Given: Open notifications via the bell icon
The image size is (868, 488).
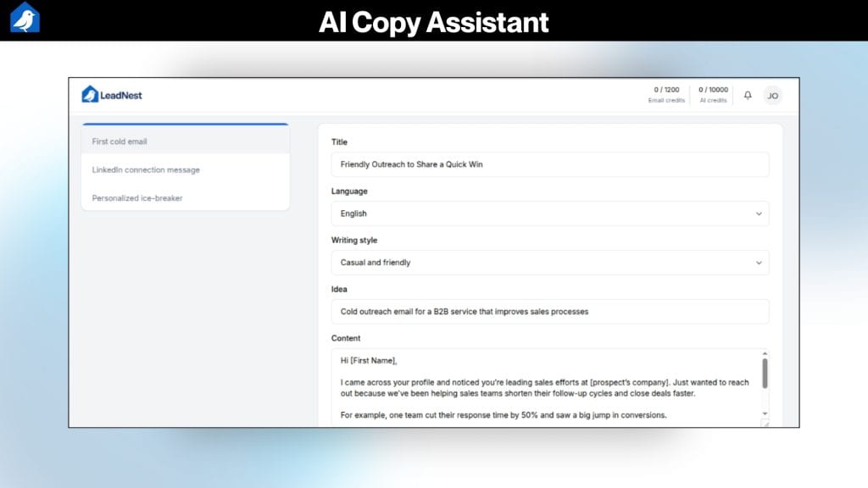Looking at the screenshot, I should [x=747, y=96].
